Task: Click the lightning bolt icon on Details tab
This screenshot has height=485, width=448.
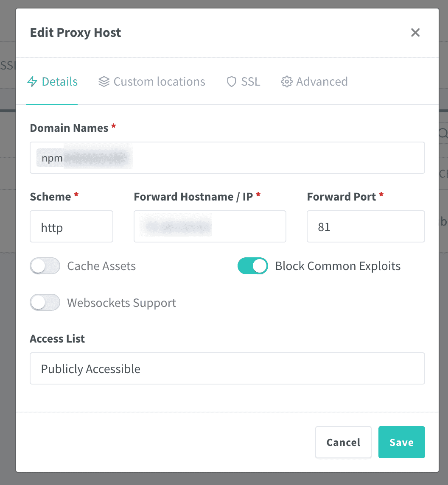Action: (x=32, y=81)
